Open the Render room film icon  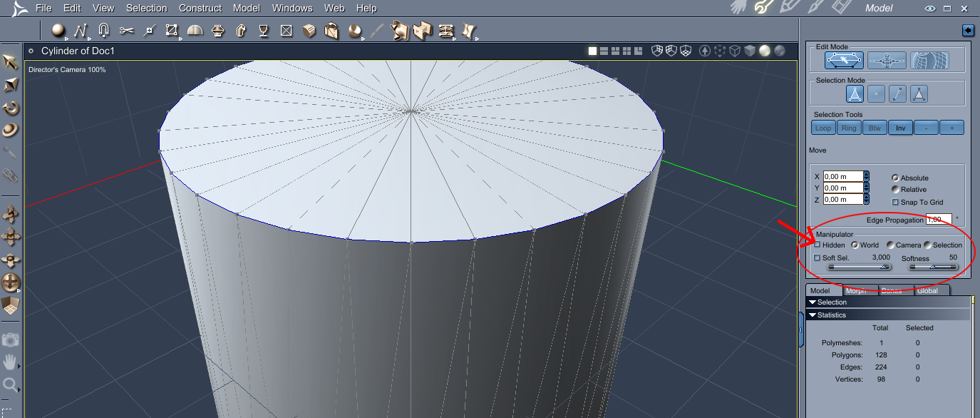pyautogui.click(x=841, y=8)
